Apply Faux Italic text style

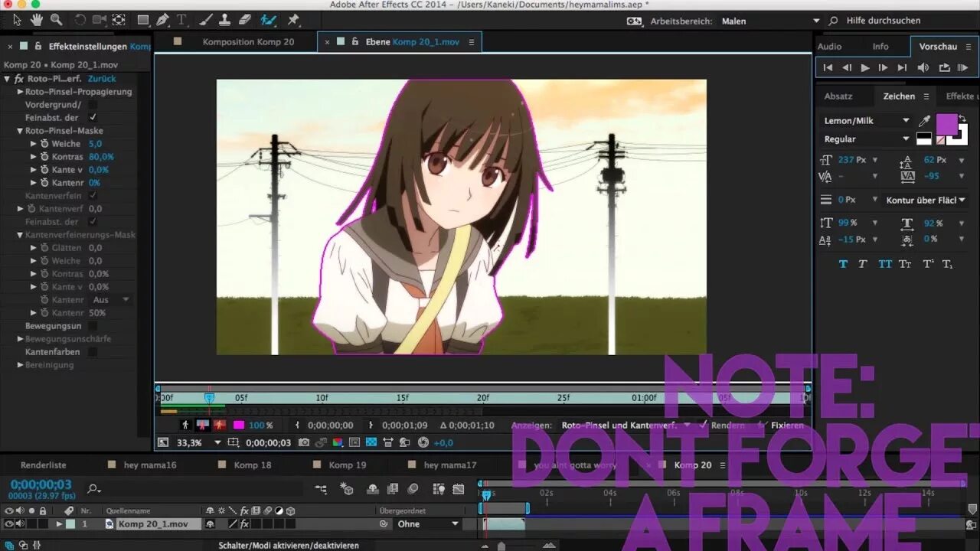862,264
